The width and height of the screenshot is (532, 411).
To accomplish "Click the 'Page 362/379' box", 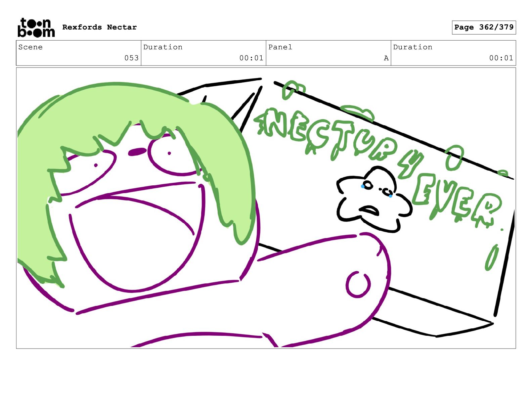I will coord(484,27).
